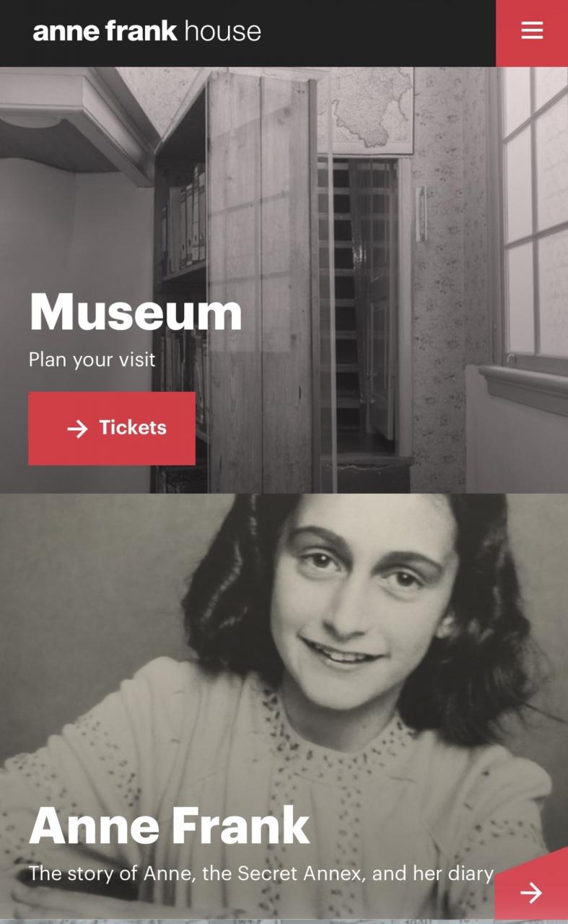Click the binders on the bookcase shelf
568x924 pixels.
(x=186, y=224)
